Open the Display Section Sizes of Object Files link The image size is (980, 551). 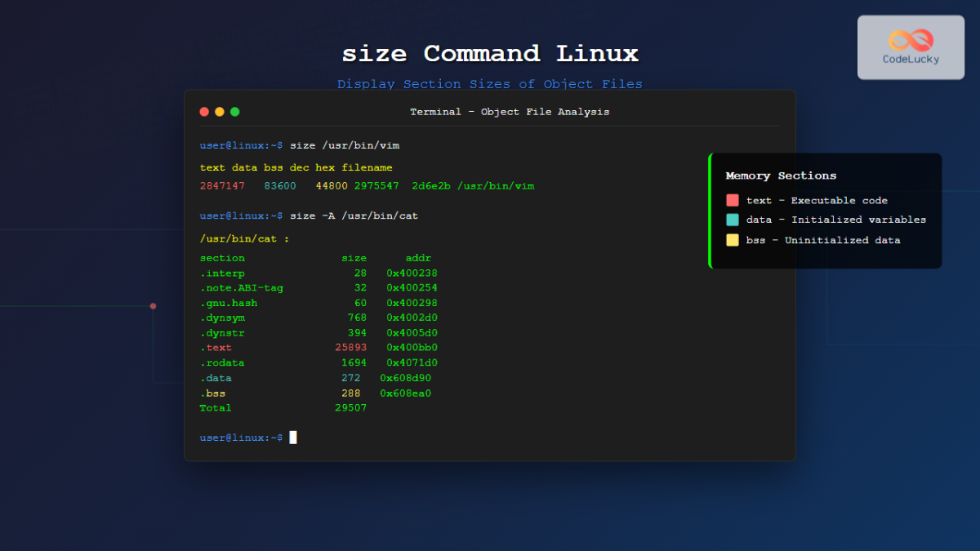click(490, 83)
